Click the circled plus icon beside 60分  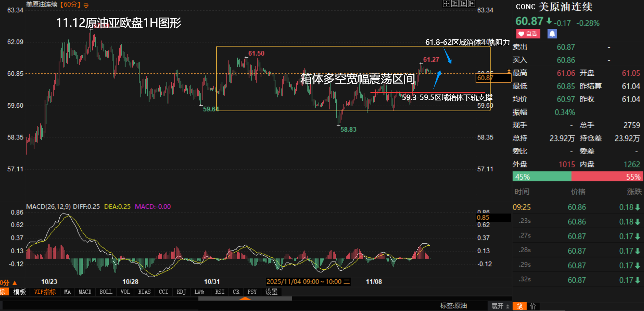pos(86,5)
